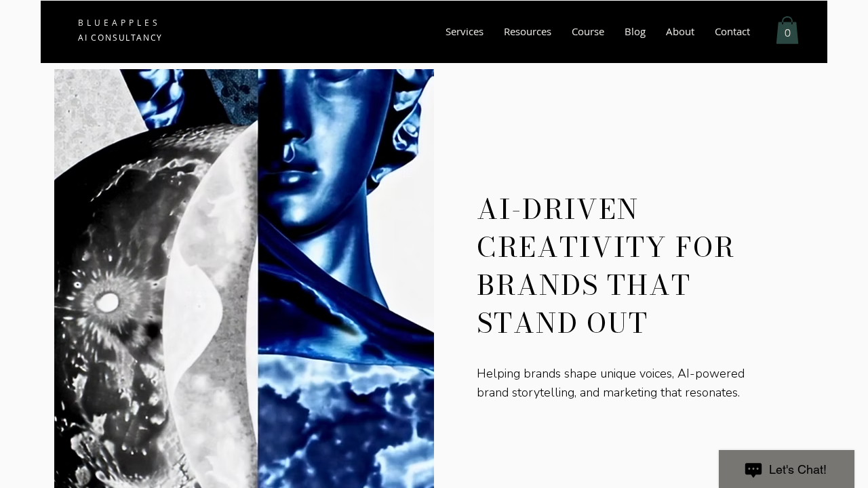Open the Course page
The width and height of the screenshot is (868, 488).
pyautogui.click(x=588, y=32)
